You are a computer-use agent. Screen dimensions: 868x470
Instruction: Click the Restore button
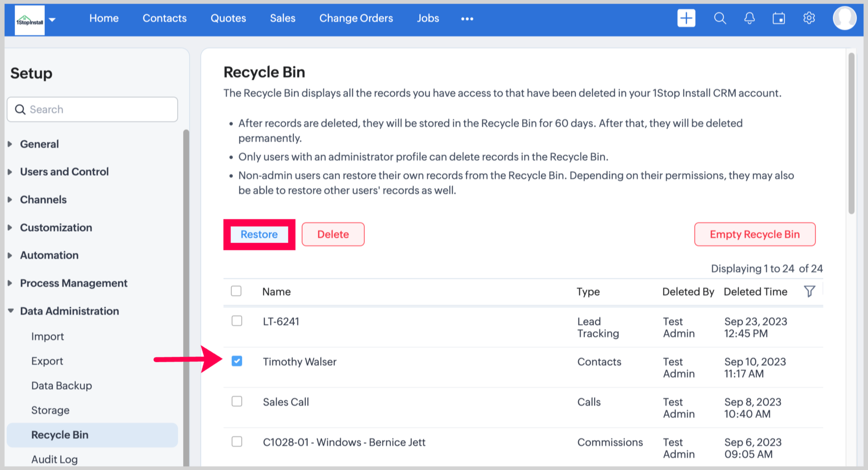point(259,234)
